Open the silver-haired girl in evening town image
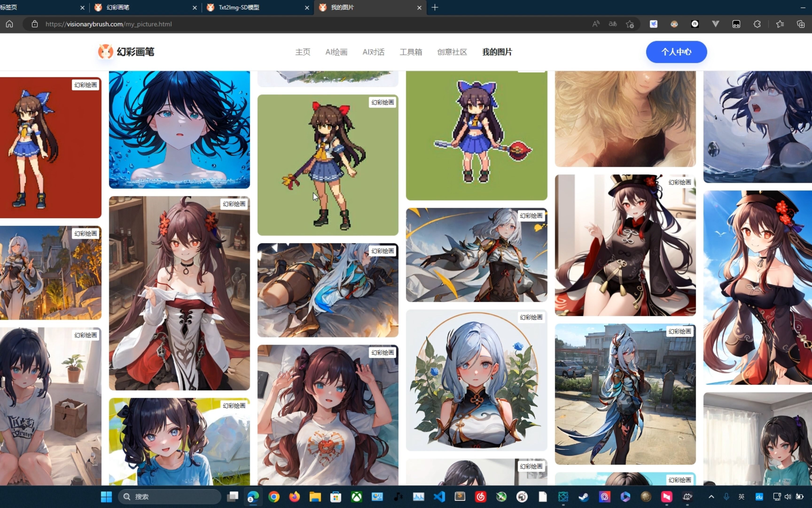The height and width of the screenshot is (508, 812). point(51,273)
